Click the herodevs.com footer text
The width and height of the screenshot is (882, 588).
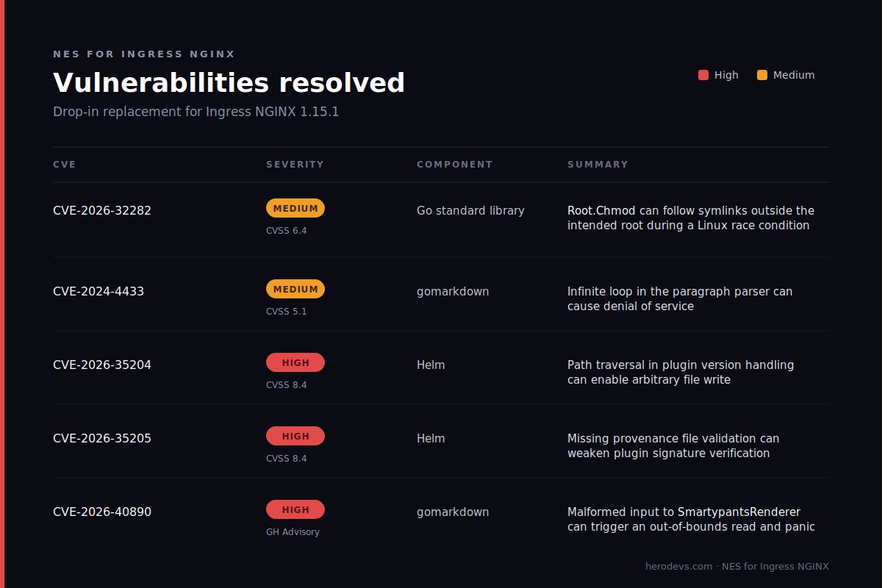tap(736, 567)
